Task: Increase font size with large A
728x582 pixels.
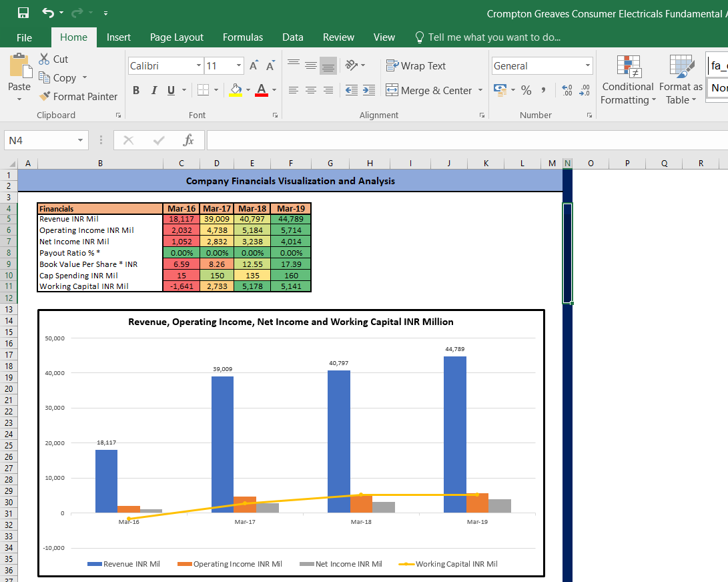Action: point(254,65)
